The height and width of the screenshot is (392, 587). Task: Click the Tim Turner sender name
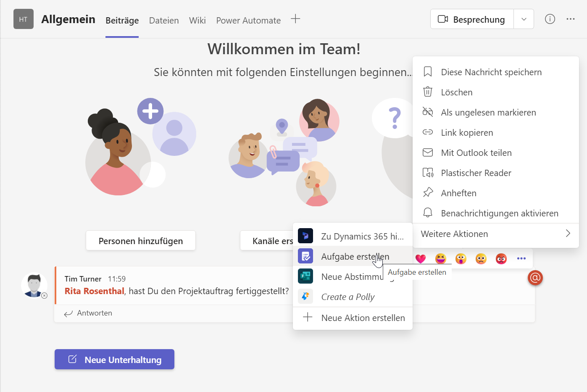83,279
